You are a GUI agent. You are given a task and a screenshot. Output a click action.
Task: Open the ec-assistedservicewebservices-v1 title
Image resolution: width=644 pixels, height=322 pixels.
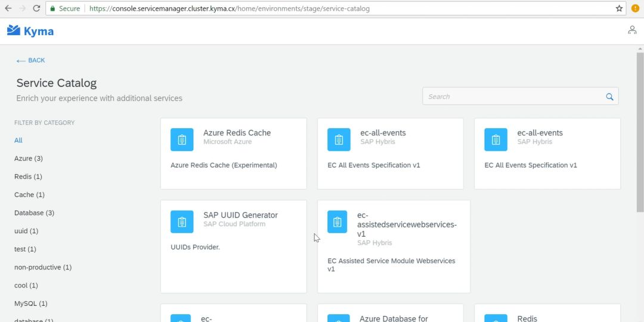(x=407, y=225)
